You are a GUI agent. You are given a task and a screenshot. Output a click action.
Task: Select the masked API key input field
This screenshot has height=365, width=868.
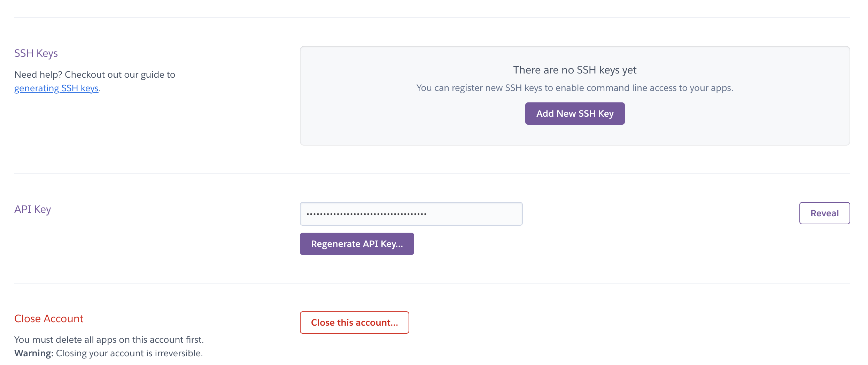coord(411,213)
